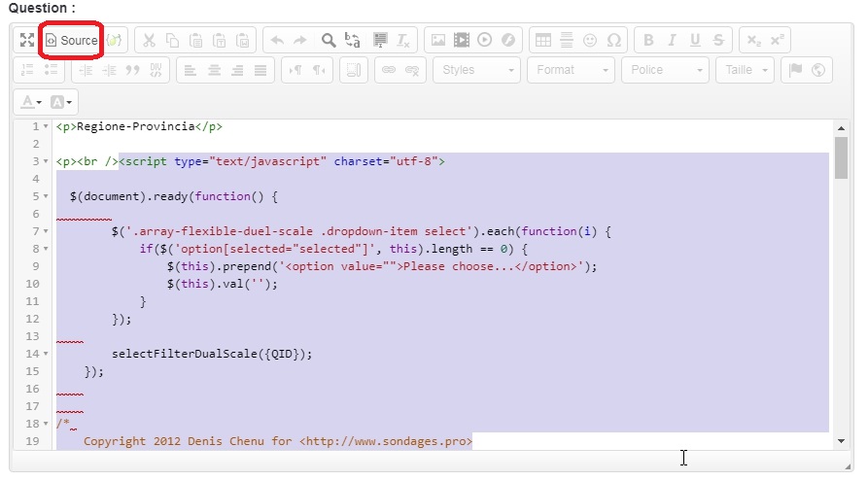Click the circular play media icon
Screen dimensions: 868x481
[x=485, y=40]
